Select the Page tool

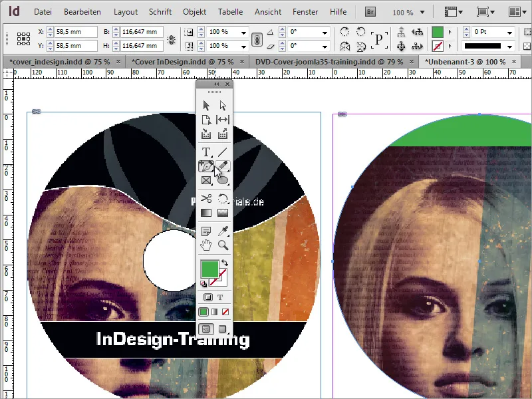206,120
